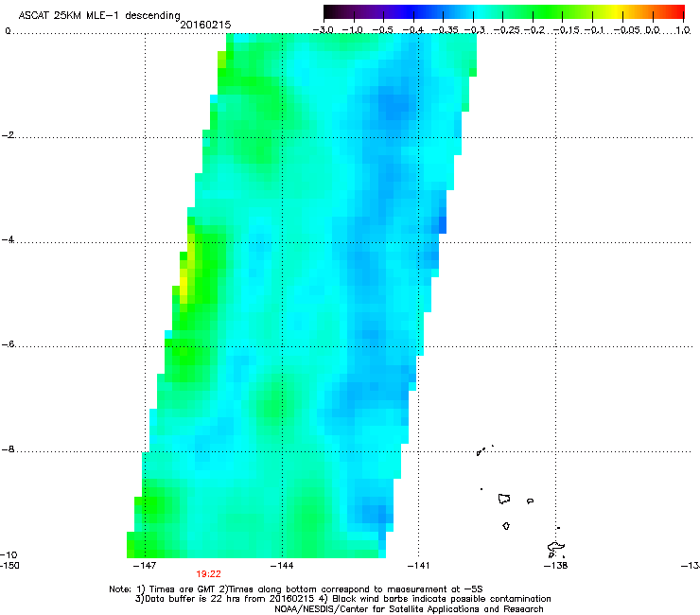Click the yellow pixel patch on the swath's western edge
700x615 pixels.
[184, 285]
